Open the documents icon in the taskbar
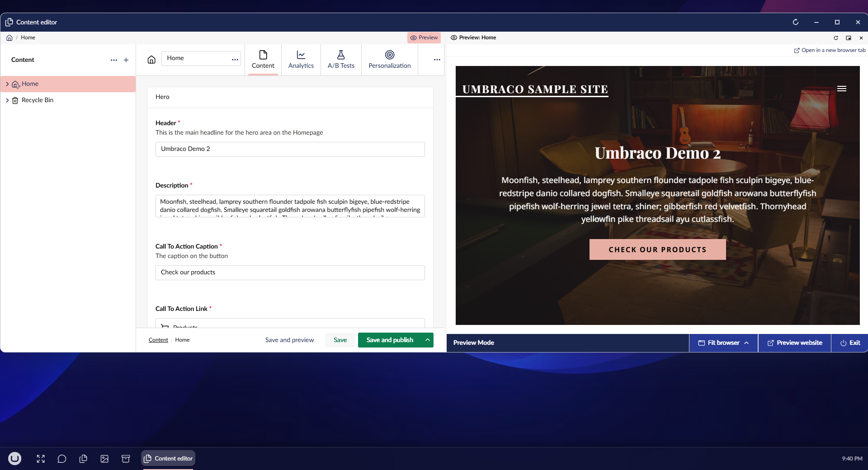This screenshot has width=868, height=470. [x=83, y=459]
